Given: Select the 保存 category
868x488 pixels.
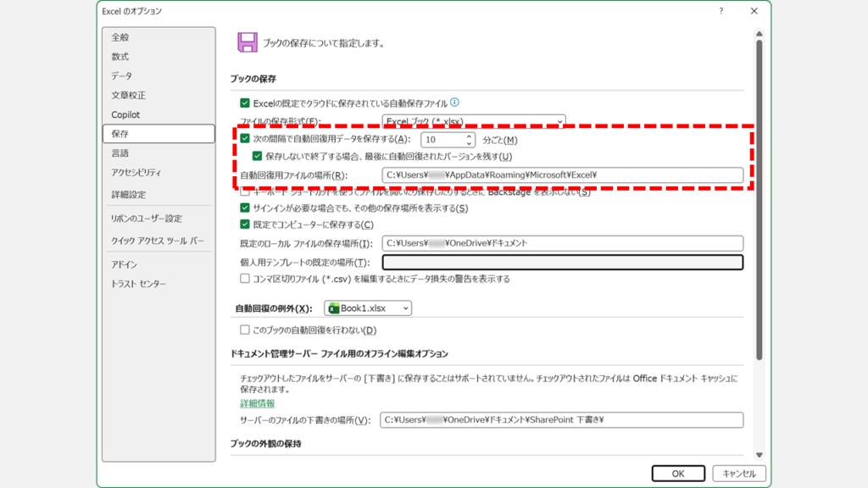Looking at the screenshot, I should [159, 134].
